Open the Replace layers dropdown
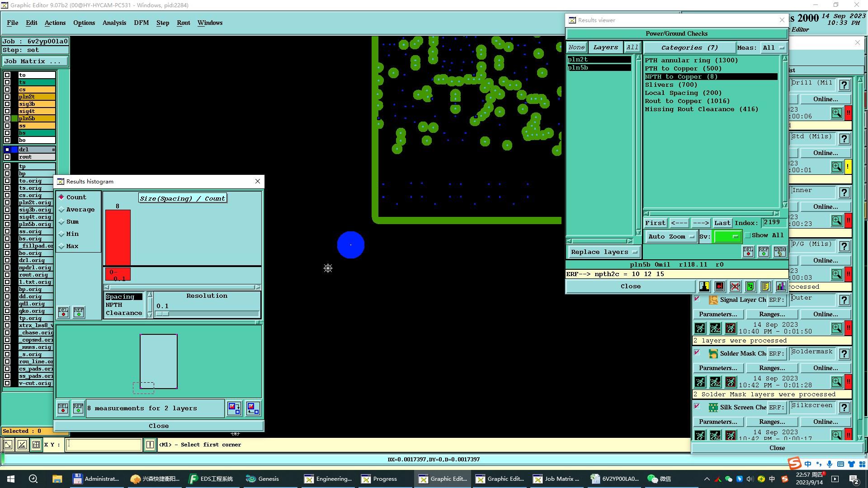The image size is (868, 488). point(604,252)
